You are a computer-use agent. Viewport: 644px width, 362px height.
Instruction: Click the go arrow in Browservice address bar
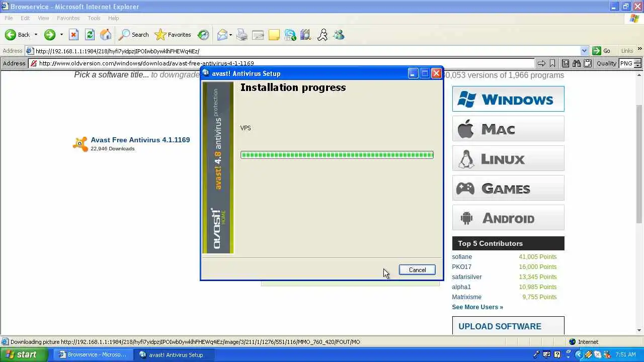tap(541, 63)
